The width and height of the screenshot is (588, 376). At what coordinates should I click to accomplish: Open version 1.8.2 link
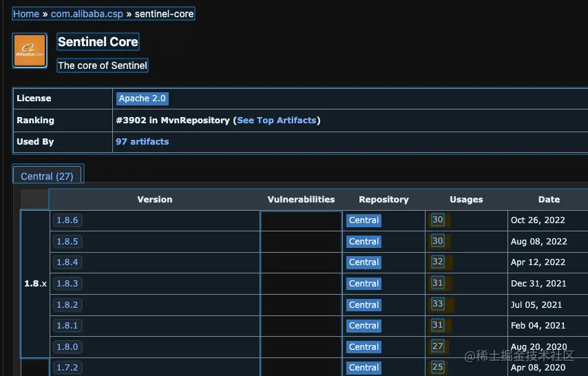click(x=67, y=304)
